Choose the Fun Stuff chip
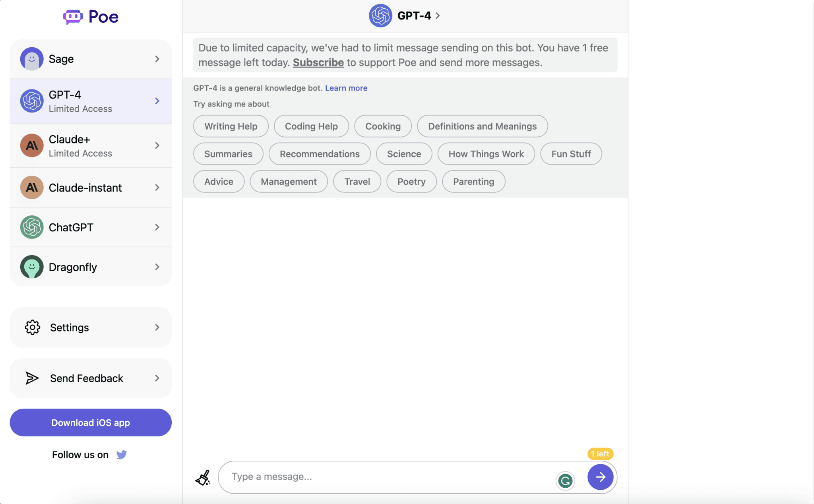Screen dimensions: 814x504 tap(571, 154)
